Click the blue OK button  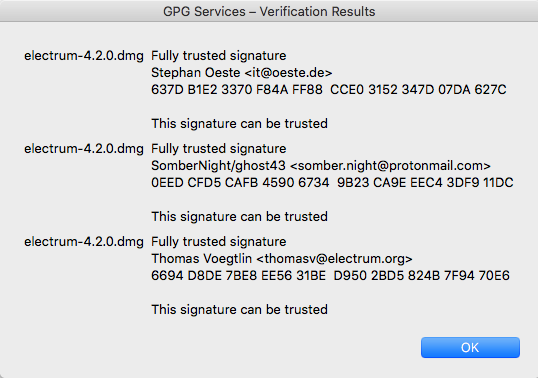pyautogui.click(x=470, y=347)
